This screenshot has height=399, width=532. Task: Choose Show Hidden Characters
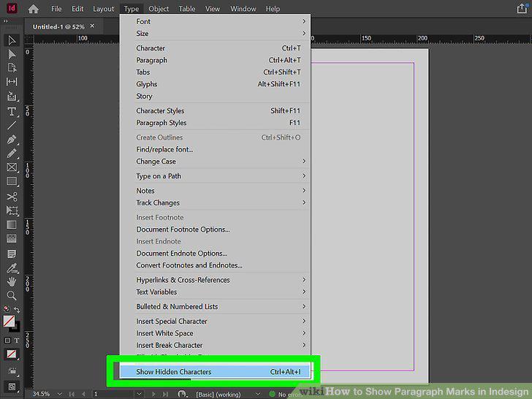[x=215, y=371]
